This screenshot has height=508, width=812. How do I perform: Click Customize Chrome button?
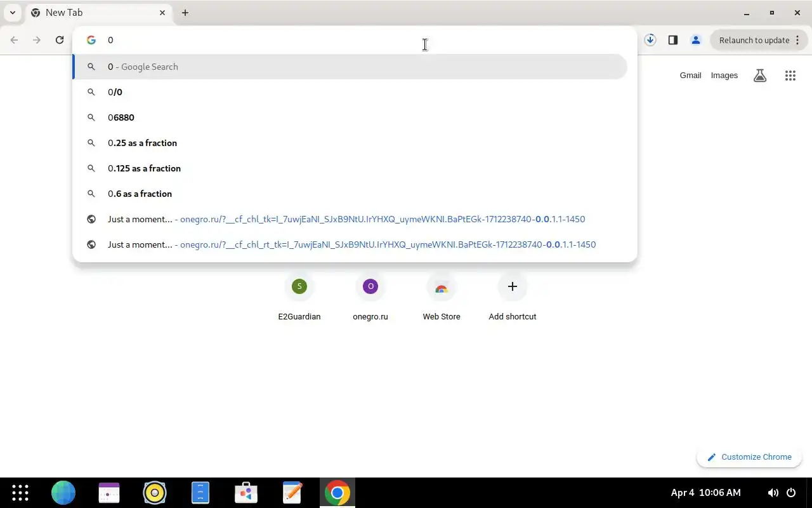[x=749, y=457]
